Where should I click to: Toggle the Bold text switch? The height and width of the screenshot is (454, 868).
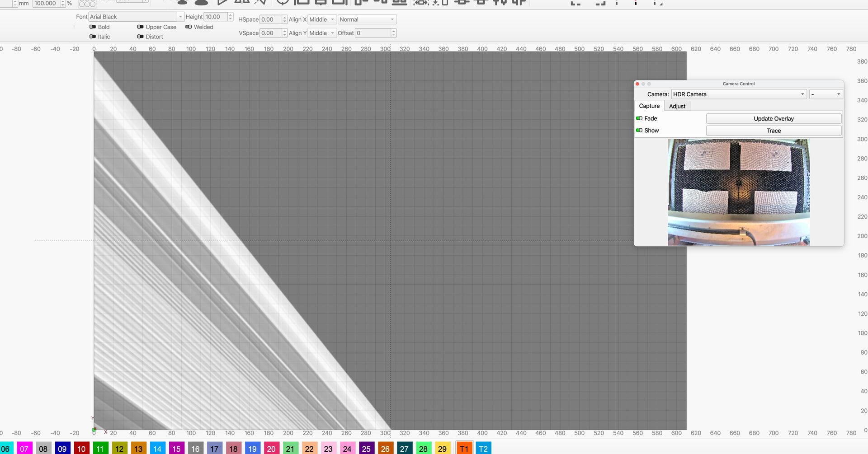(x=93, y=27)
